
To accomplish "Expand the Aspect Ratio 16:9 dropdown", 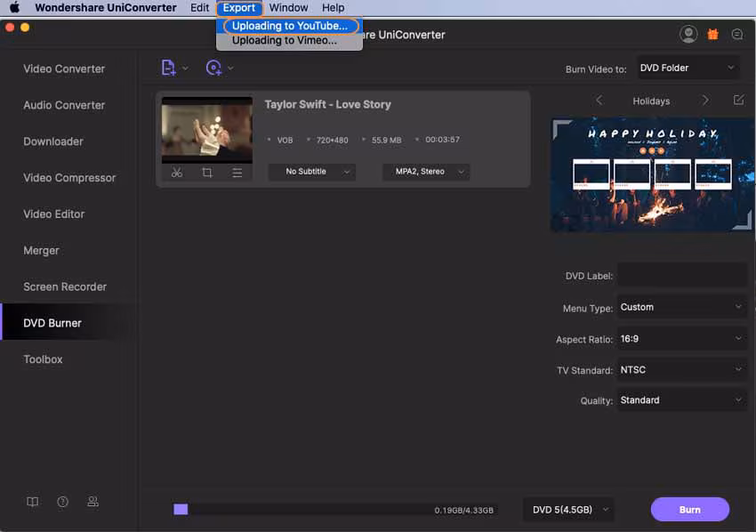I will (x=682, y=339).
